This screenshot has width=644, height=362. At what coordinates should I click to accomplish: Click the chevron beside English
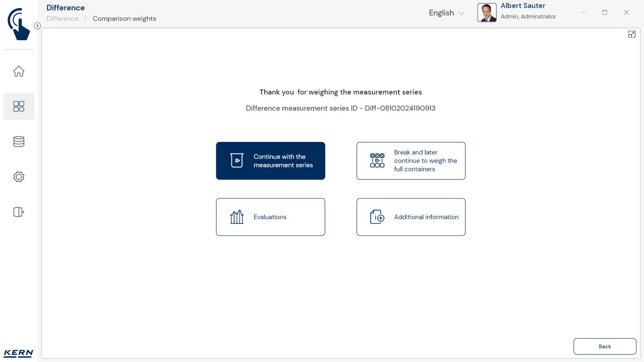pyautogui.click(x=461, y=14)
